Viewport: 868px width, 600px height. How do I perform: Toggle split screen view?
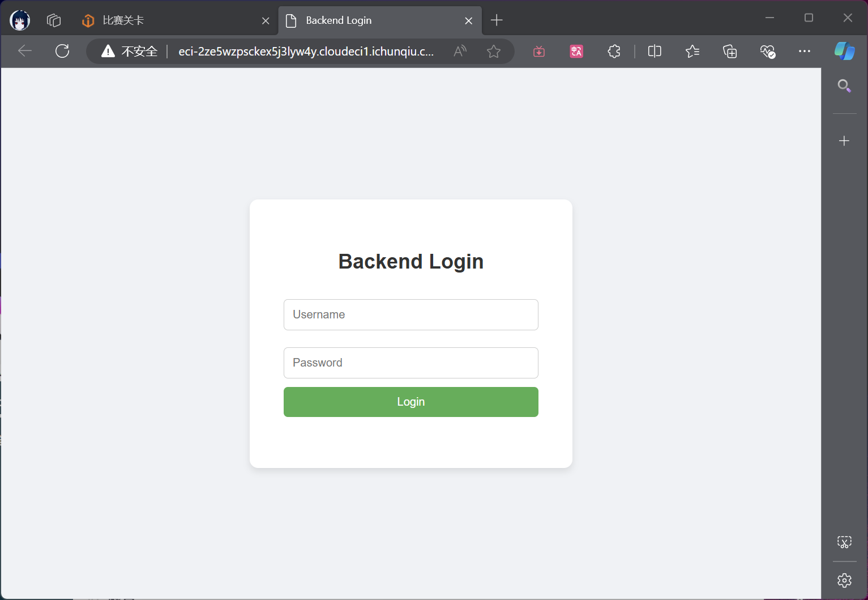pyautogui.click(x=655, y=52)
